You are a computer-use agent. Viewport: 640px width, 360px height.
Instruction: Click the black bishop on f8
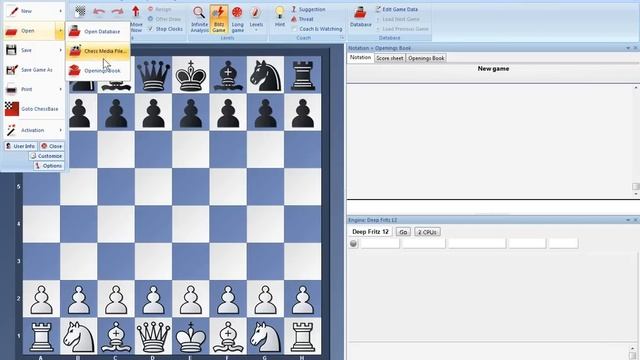pos(228,75)
